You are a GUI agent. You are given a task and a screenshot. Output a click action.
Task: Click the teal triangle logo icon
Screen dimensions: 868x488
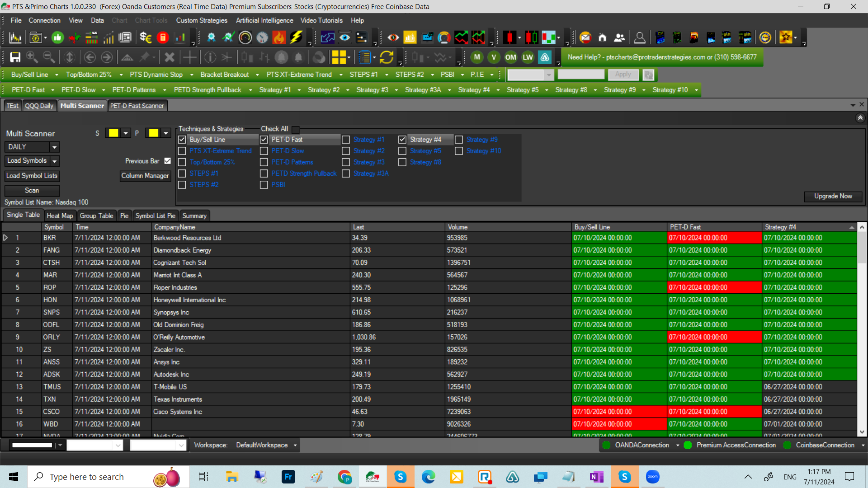545,57
